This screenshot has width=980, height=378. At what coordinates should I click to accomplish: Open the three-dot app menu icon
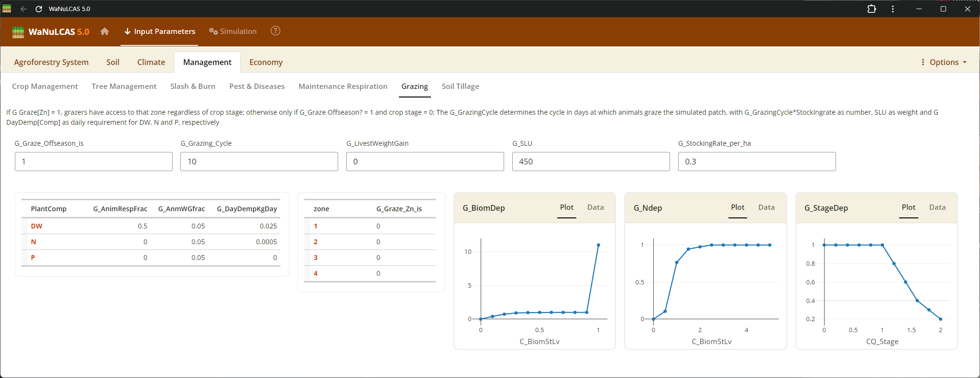[892, 9]
